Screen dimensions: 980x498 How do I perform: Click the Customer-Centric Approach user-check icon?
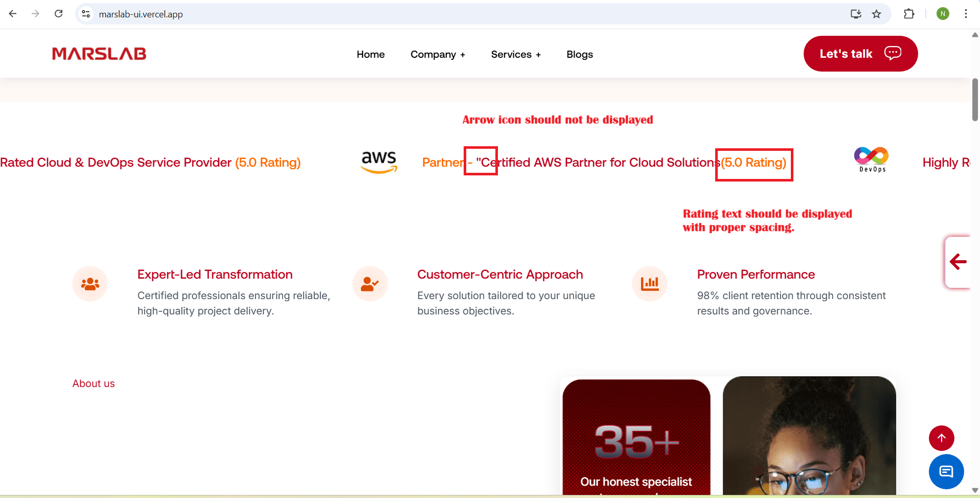coord(370,284)
